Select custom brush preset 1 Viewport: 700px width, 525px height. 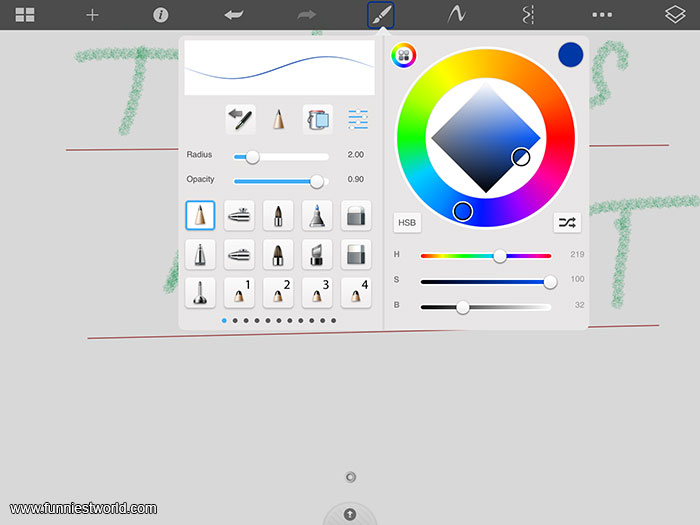pyautogui.click(x=239, y=293)
